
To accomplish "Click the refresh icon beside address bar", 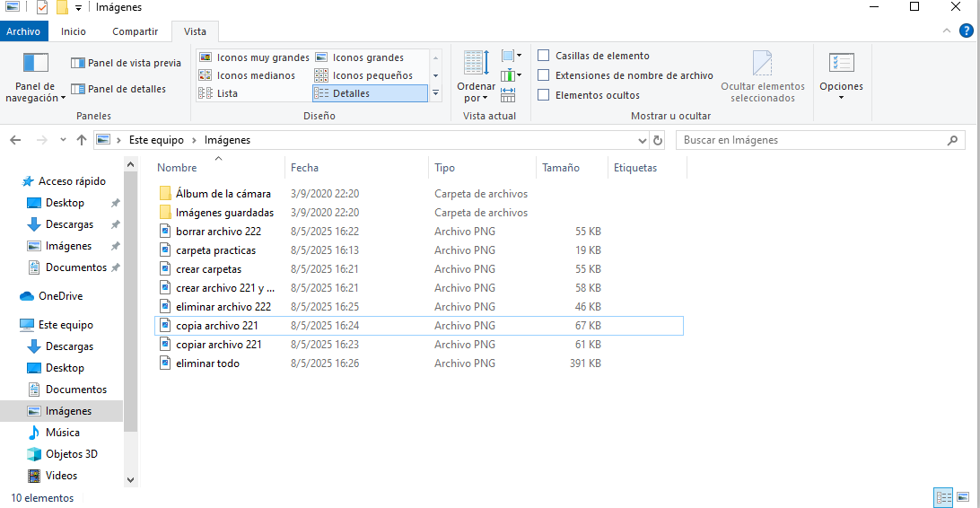I will tap(658, 141).
